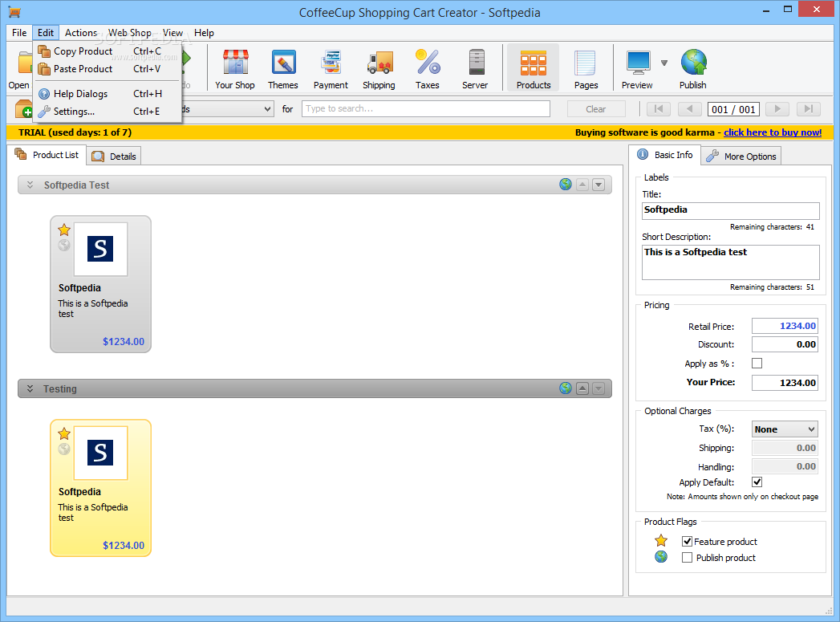Go to next product record
Image resolution: width=840 pixels, height=622 pixels.
pos(777,109)
